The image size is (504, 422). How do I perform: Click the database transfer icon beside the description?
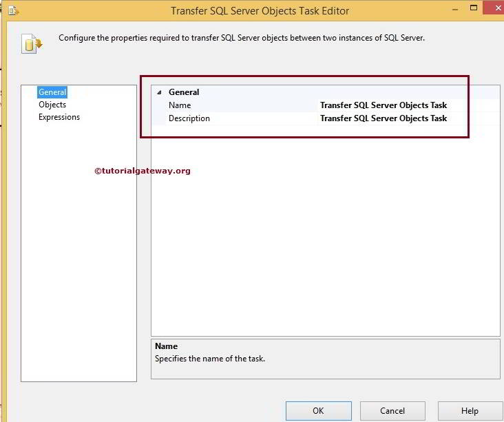tap(32, 43)
